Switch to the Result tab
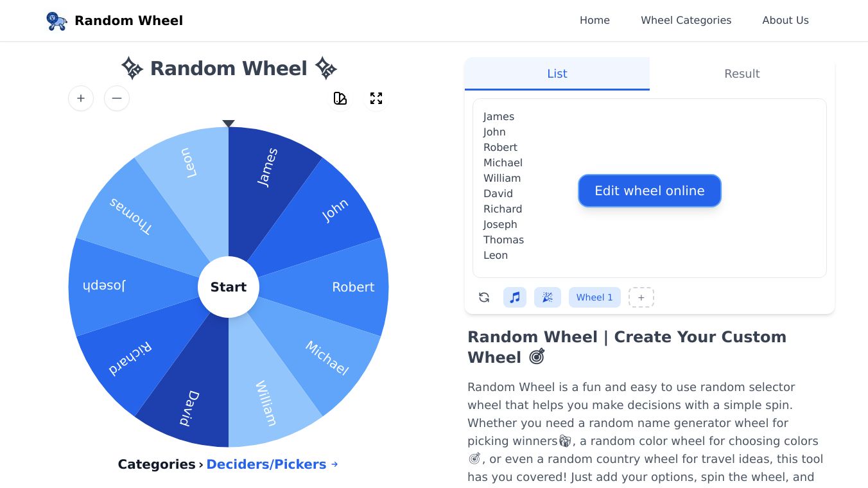Image resolution: width=868 pixels, height=488 pixels. click(x=742, y=74)
